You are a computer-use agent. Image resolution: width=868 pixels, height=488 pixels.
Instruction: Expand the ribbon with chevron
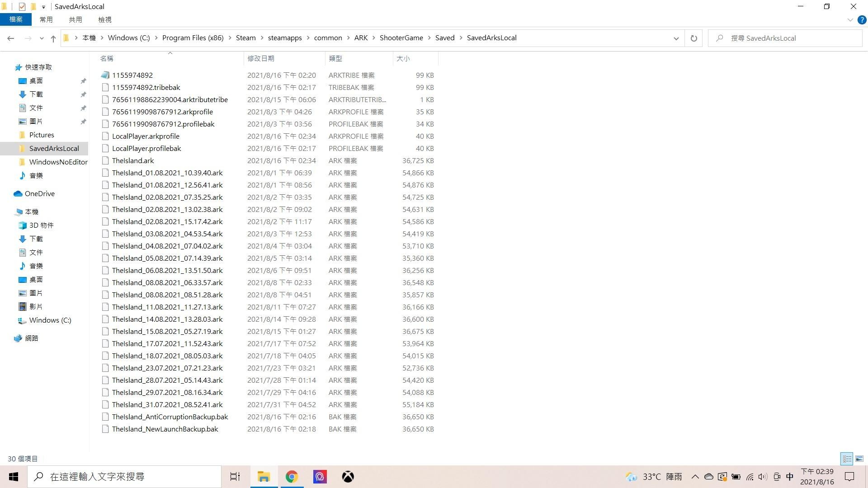[x=850, y=20]
